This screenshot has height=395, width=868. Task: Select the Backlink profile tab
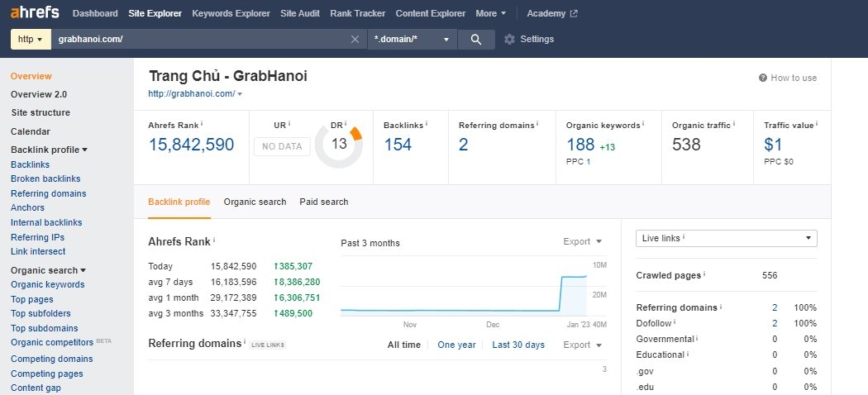[179, 202]
